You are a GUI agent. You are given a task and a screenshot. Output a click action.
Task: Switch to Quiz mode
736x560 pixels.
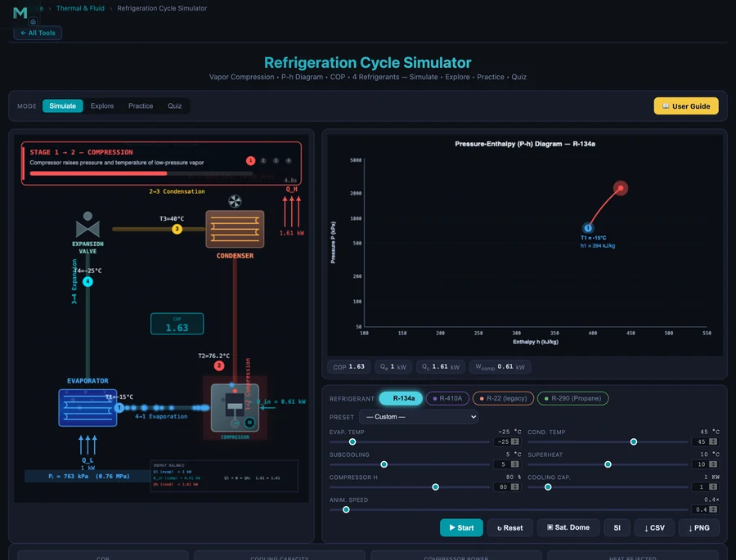coord(175,106)
